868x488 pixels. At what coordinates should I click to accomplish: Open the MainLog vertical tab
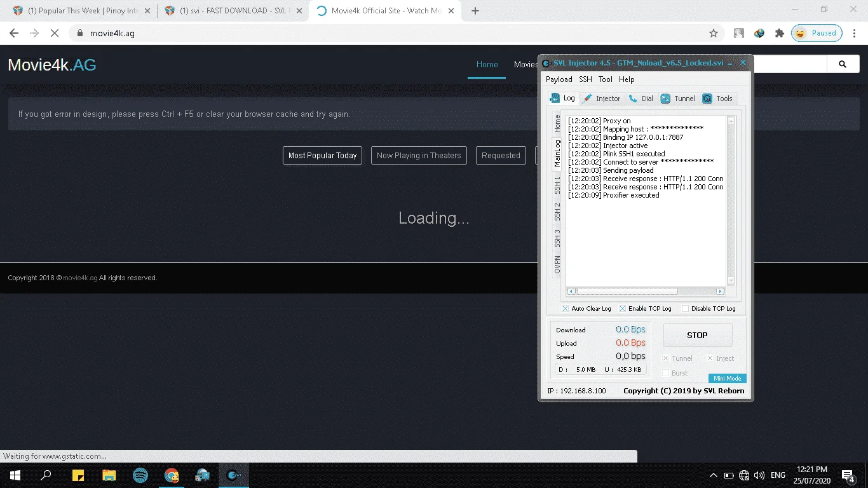coord(557,153)
